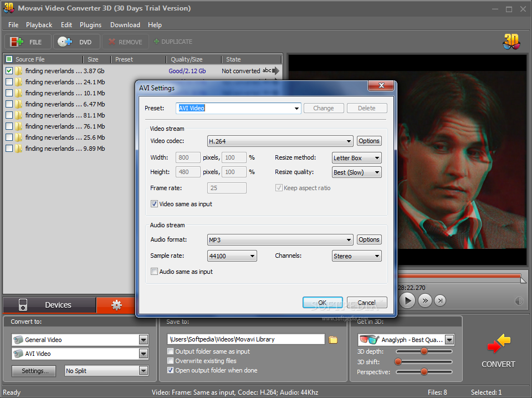Close the AVI Settings dialog
This screenshot has height=398, width=532.
(x=381, y=85)
